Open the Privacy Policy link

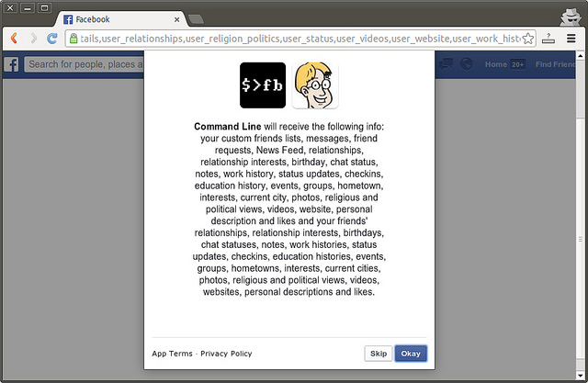pyautogui.click(x=226, y=354)
